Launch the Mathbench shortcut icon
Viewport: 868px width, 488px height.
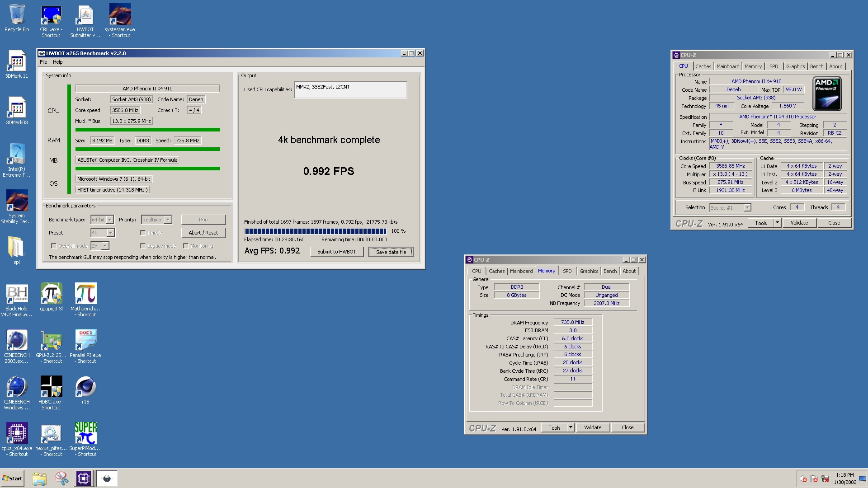point(85,300)
